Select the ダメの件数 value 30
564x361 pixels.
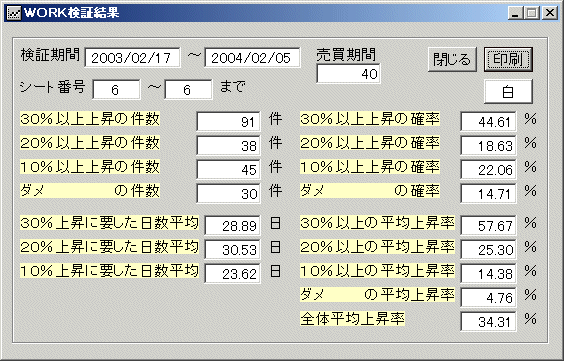click(x=228, y=193)
